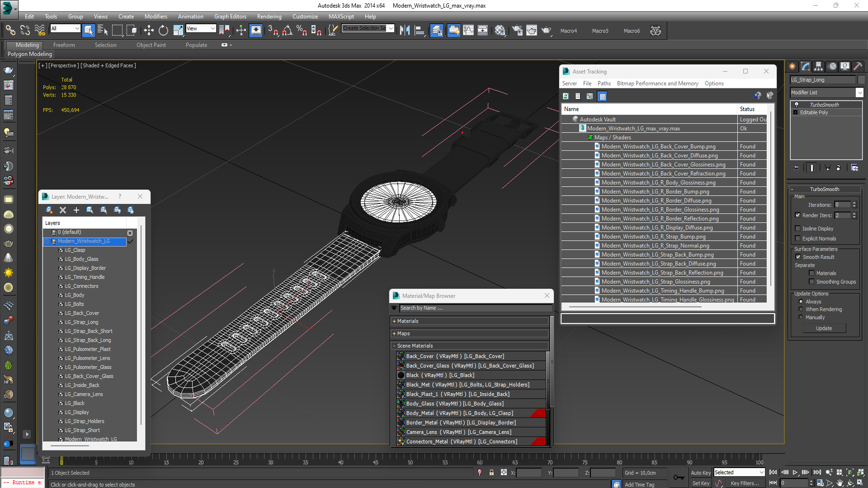Enable Separate by Smoothing Groups checkbox

tap(811, 282)
